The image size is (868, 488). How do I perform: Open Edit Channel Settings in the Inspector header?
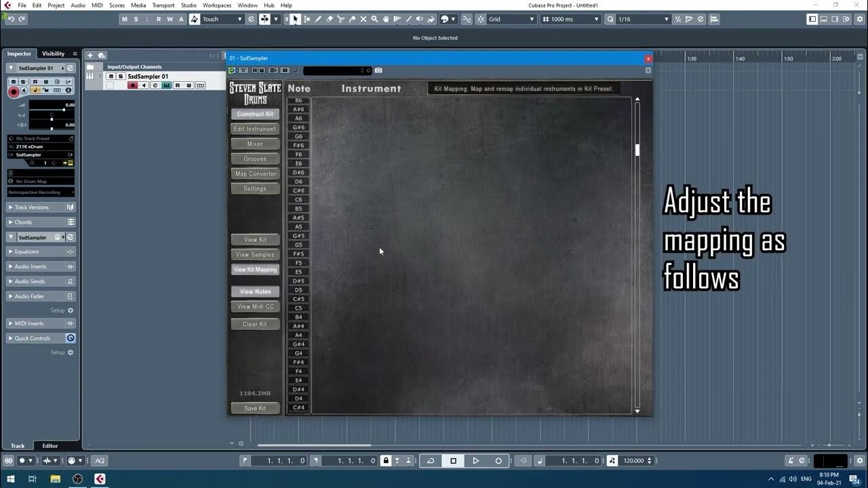click(x=70, y=68)
